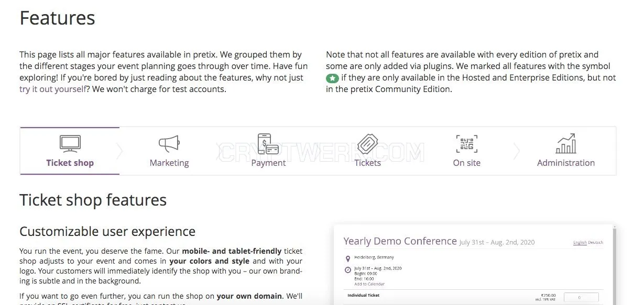Click Individual Ticket quantity input field

(x=581, y=297)
